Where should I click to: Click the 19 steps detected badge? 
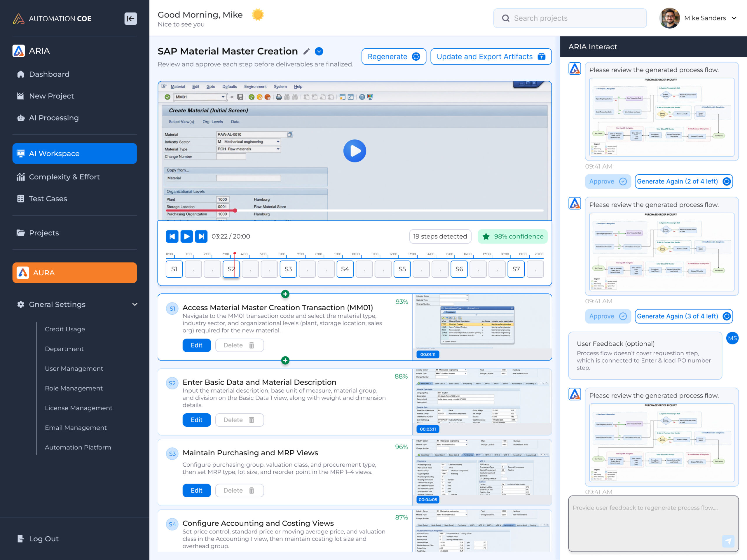tap(440, 237)
